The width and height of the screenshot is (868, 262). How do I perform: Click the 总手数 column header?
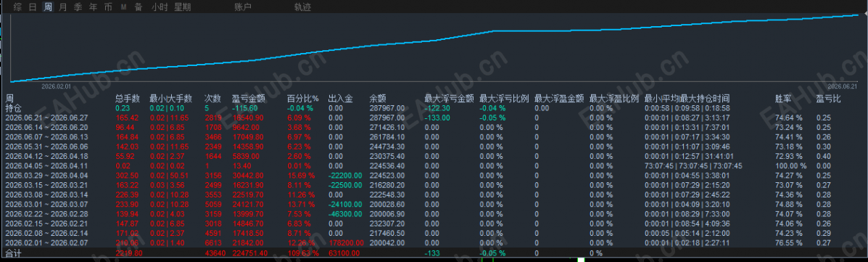click(x=128, y=99)
